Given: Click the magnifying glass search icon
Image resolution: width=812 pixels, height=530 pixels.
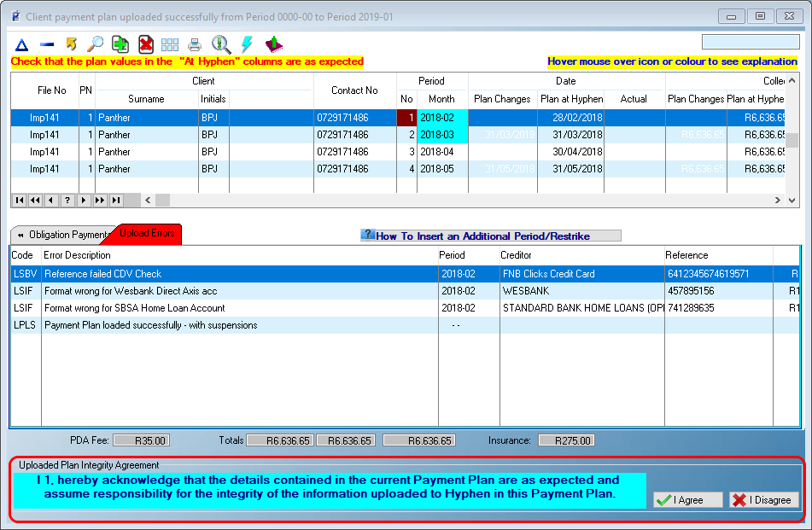Looking at the screenshot, I should [96, 44].
